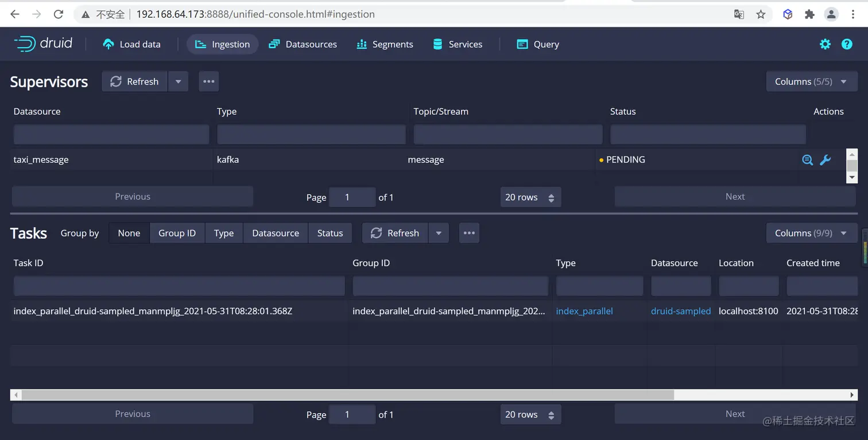
Task: Click the Supervisors Datasource filter field
Action: pos(111,134)
